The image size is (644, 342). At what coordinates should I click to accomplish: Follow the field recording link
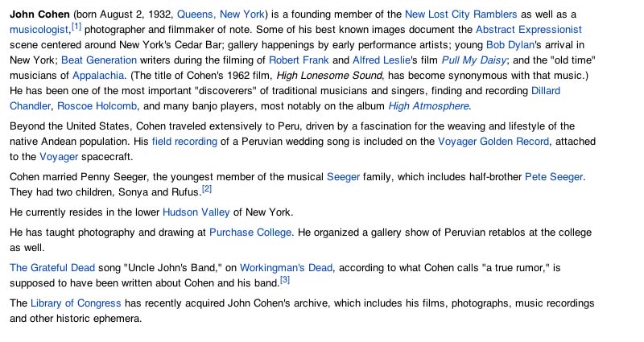[184, 142]
